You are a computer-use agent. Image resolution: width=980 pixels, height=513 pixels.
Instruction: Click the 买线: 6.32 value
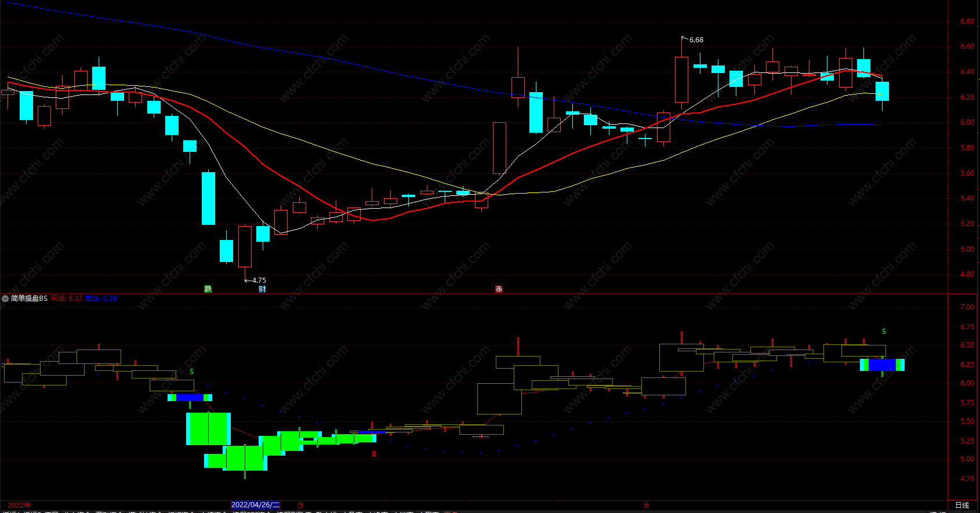pyautogui.click(x=67, y=299)
